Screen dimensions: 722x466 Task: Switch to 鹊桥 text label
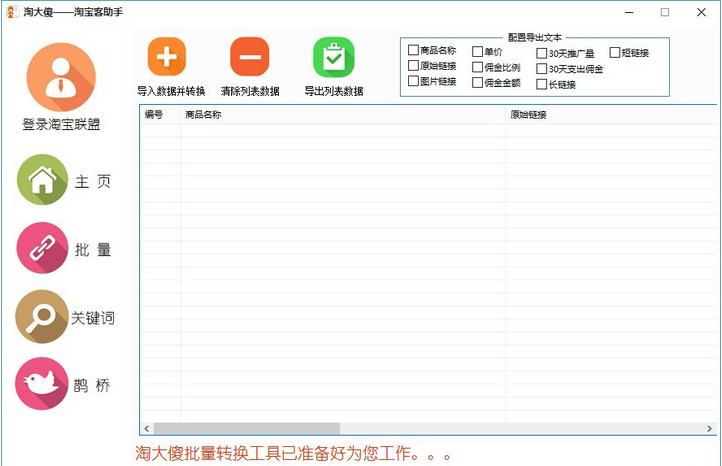92,385
